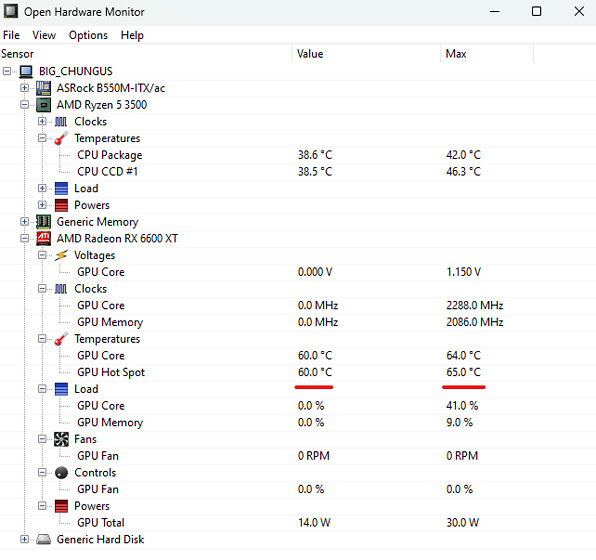596x560 pixels.
Task: Click the 2288.0 MHz max value
Action: (475, 305)
